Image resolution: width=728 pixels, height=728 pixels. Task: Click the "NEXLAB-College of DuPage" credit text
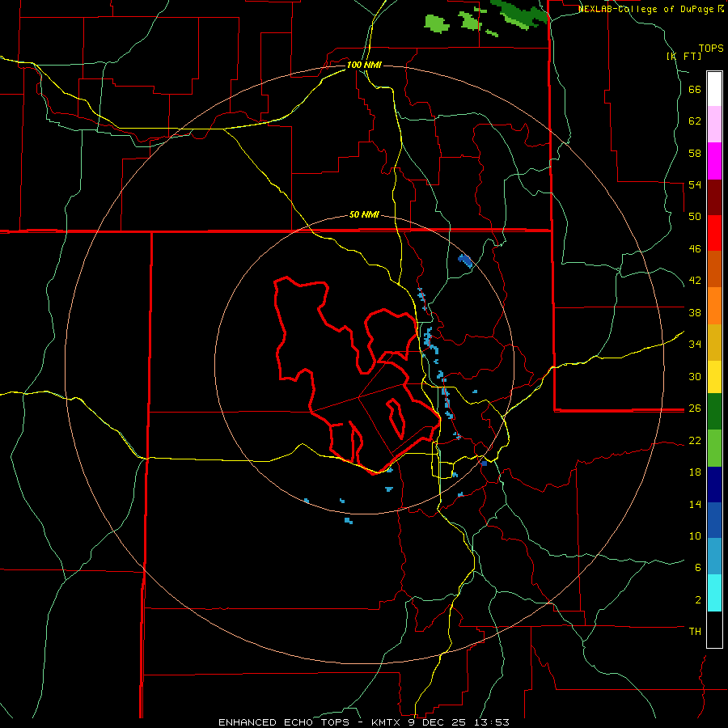tap(645, 9)
